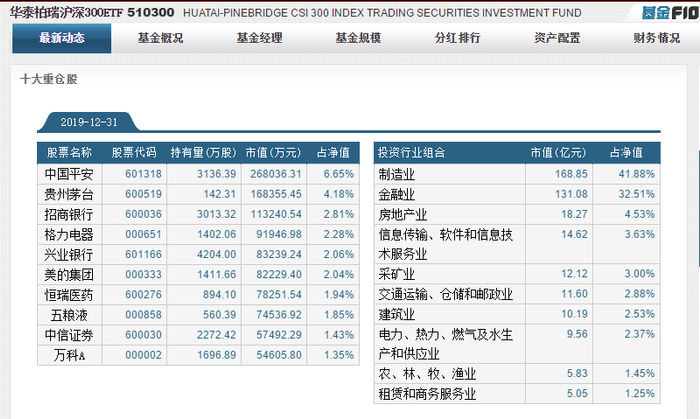This screenshot has width=700, height=419.
Task: Select the 2019-12-31 date tab
Action: tap(89, 122)
